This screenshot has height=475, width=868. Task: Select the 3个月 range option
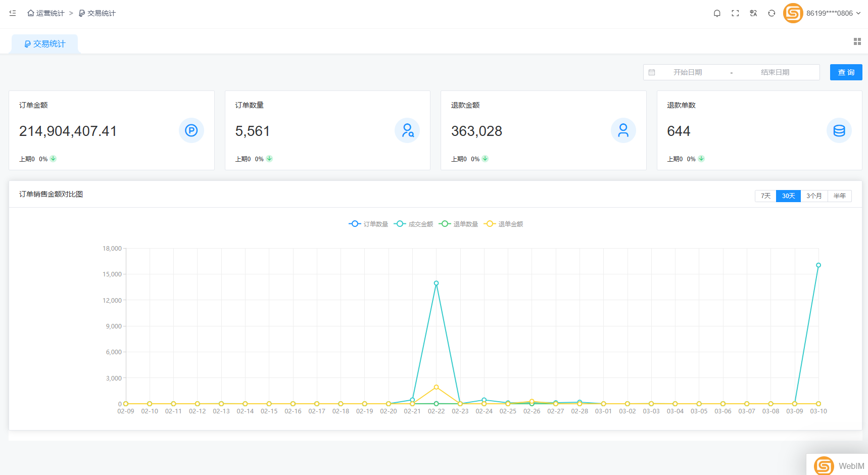coord(813,196)
